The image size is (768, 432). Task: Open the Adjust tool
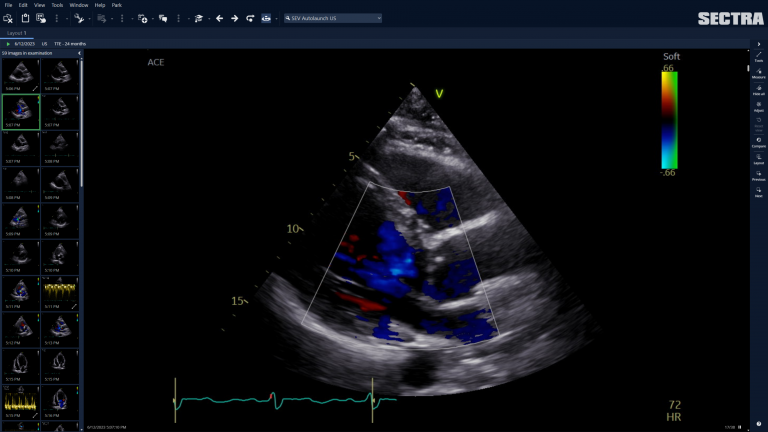tap(759, 107)
